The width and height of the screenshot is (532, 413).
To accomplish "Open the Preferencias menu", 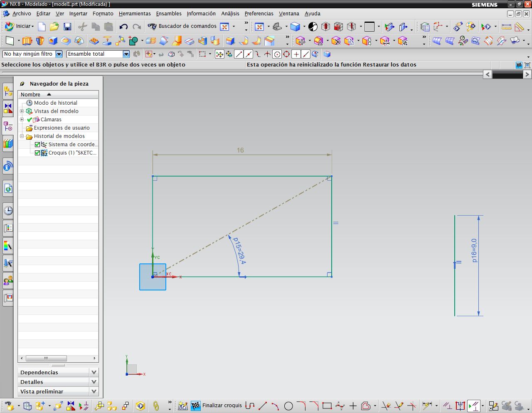I will click(259, 14).
